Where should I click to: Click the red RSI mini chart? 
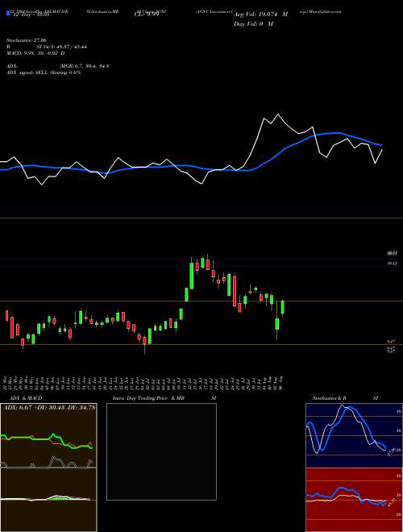(x=354, y=500)
